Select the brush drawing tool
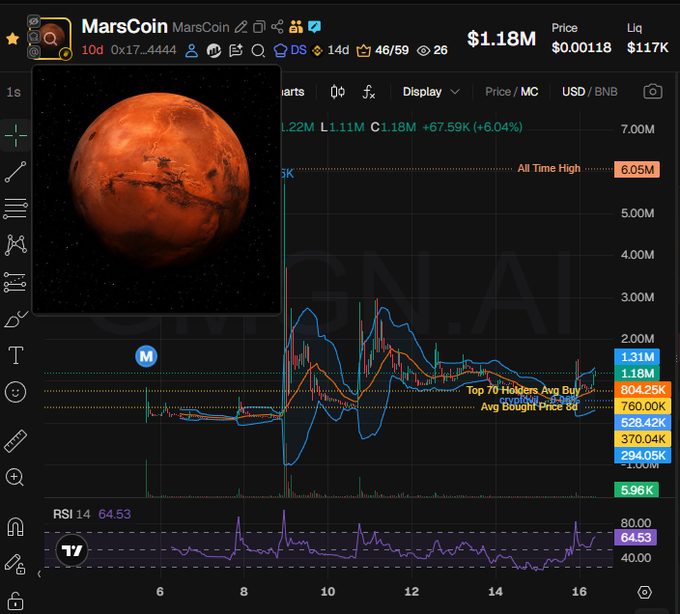 coord(16,320)
